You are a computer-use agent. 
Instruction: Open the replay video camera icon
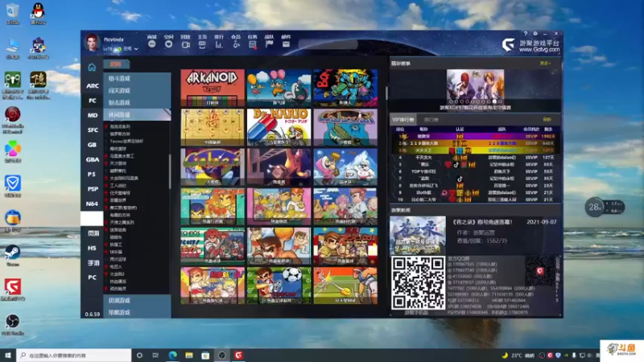coord(186,44)
